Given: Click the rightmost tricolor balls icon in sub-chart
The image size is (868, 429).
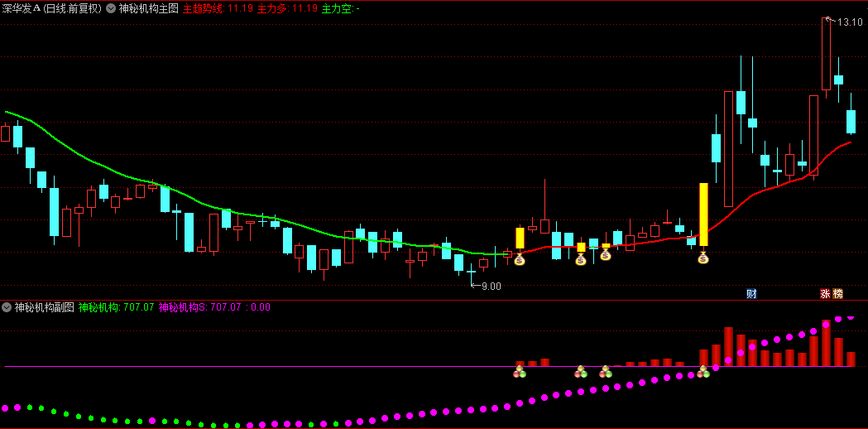Looking at the screenshot, I should pyautogui.click(x=703, y=372).
